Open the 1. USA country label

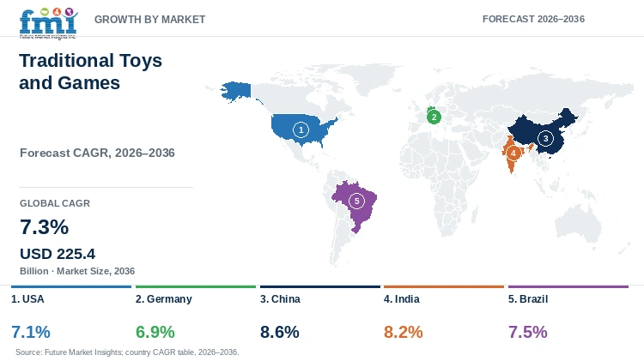27,299
